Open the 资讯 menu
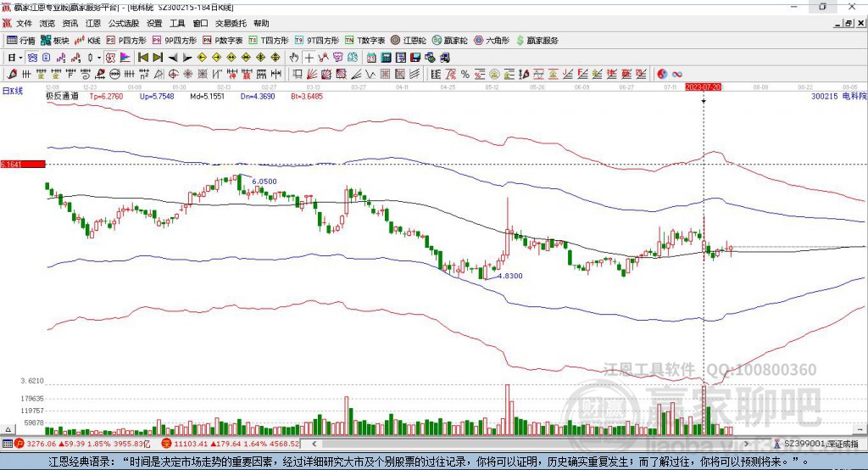The image size is (868, 470). click(x=70, y=23)
